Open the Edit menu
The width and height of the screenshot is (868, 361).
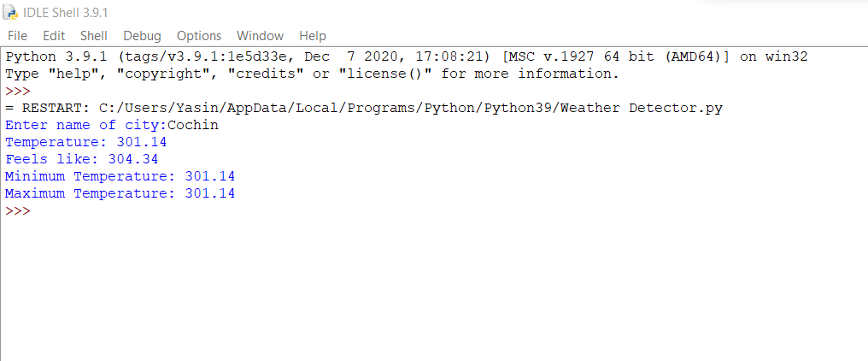(x=54, y=36)
